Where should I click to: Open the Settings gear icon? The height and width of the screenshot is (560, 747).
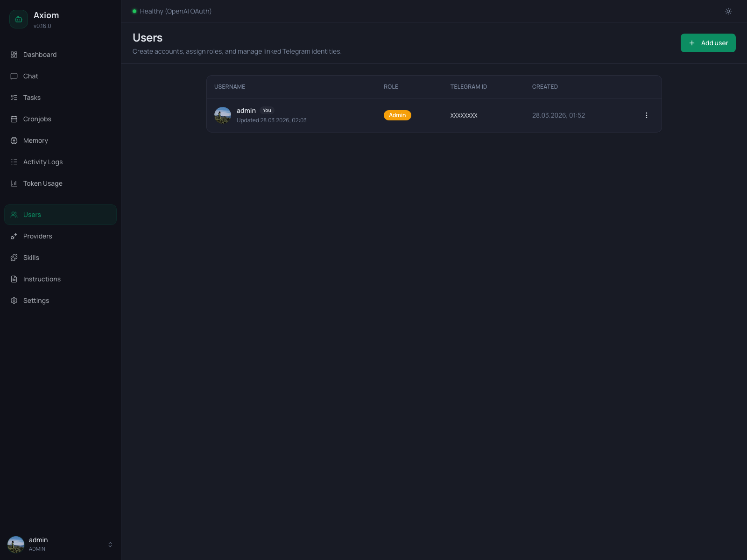coord(14,301)
